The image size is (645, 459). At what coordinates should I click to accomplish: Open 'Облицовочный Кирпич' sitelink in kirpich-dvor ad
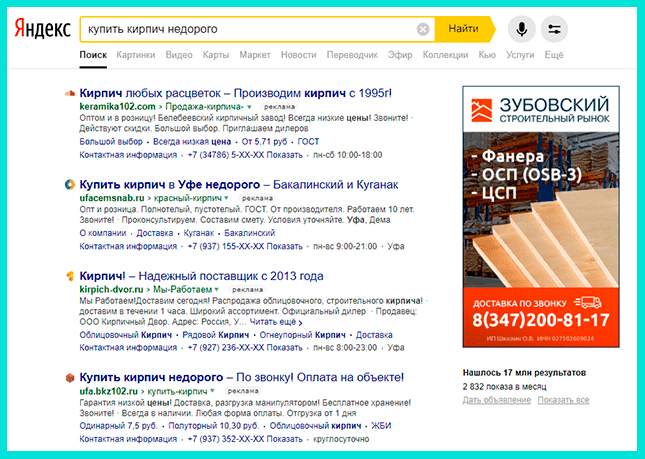click(125, 335)
